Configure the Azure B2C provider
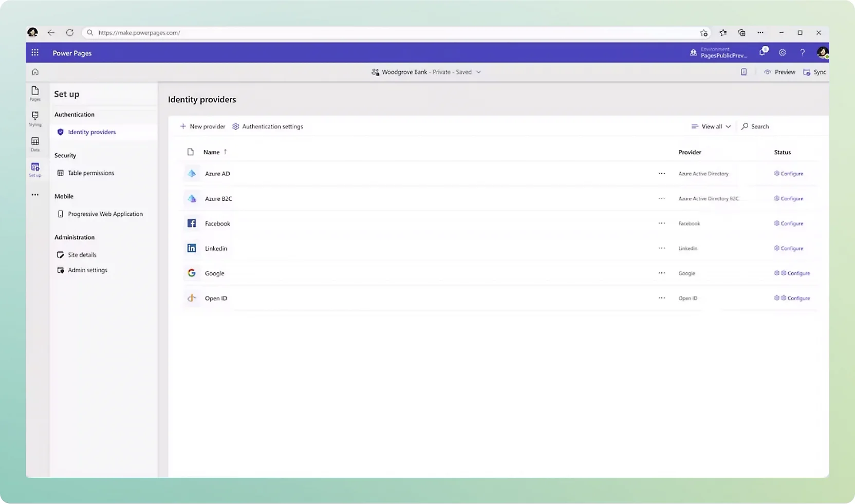The width and height of the screenshot is (855, 504). pyautogui.click(x=789, y=198)
